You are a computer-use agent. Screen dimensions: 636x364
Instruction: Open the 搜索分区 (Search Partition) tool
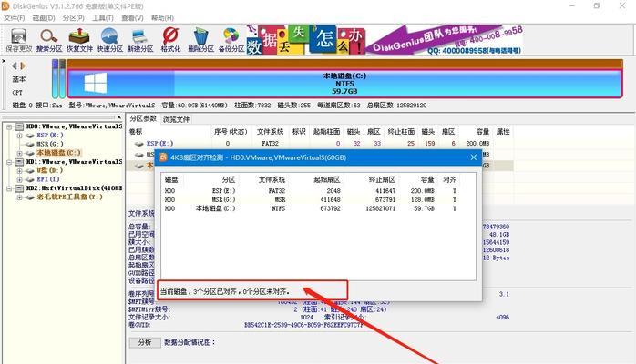[x=49, y=38]
